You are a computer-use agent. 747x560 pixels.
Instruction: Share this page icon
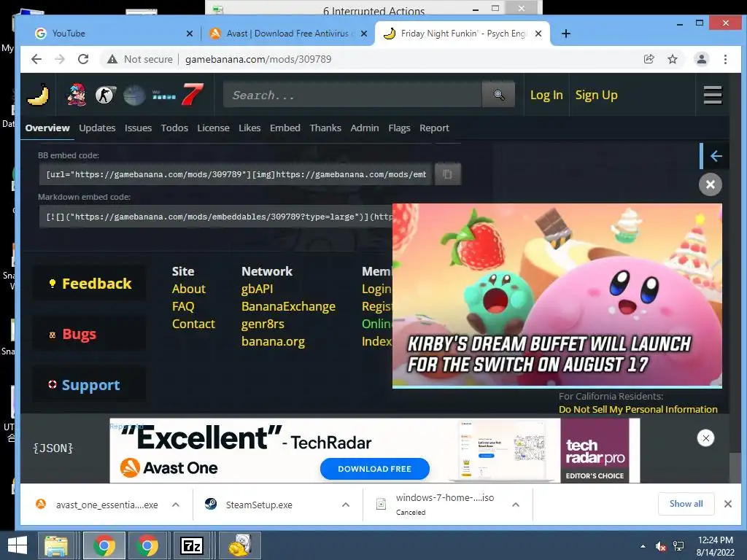649,59
